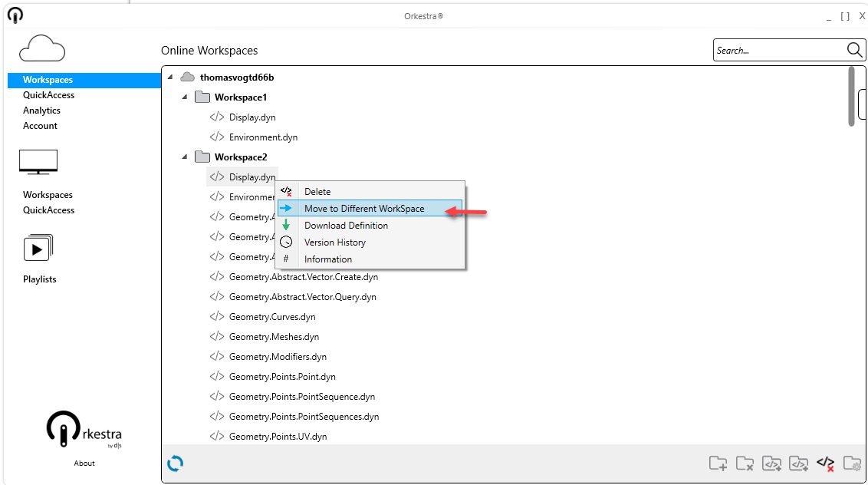Image resolution: width=868 pixels, height=485 pixels.
Task: Click the search magnifier icon
Action: pyautogui.click(x=854, y=50)
